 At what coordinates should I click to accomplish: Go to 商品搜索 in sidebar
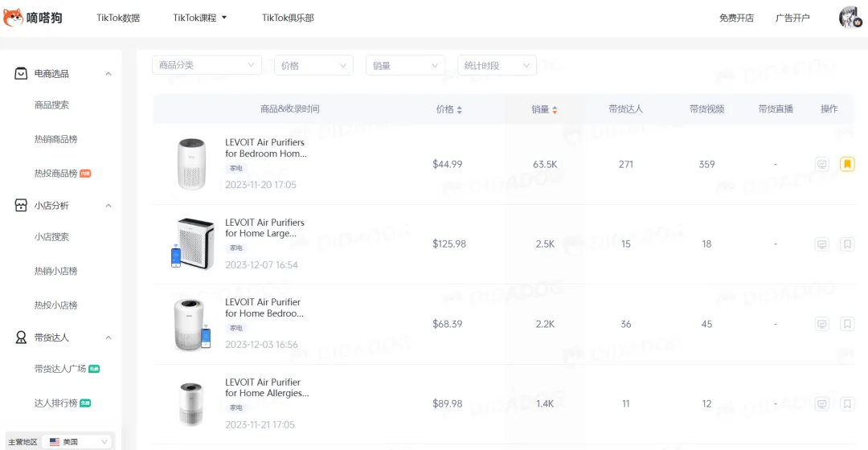[x=51, y=104]
